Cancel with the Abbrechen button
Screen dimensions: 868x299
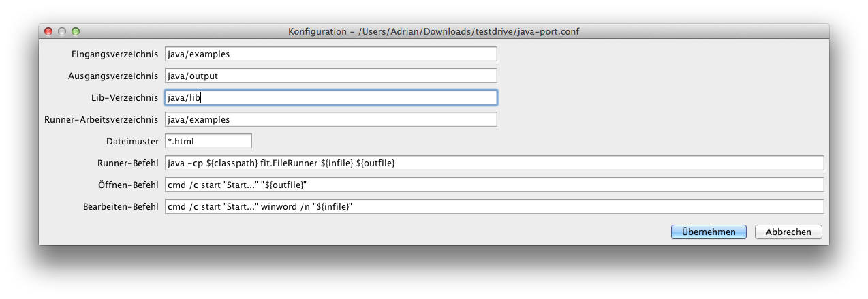788,232
